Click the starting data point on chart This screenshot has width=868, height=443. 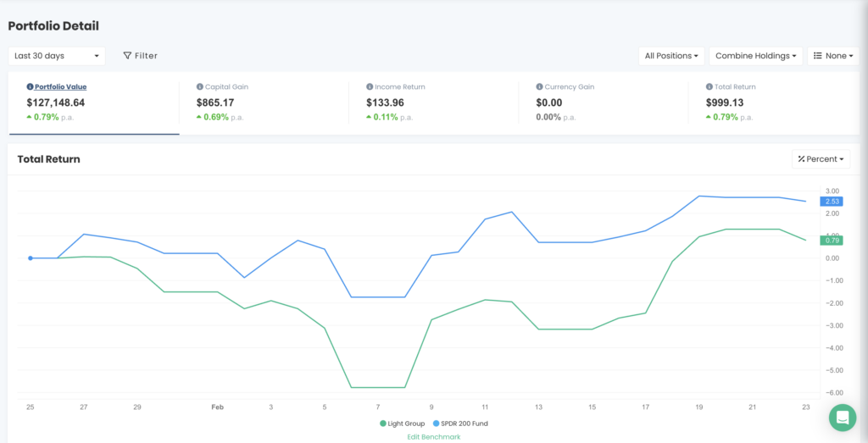(31, 258)
